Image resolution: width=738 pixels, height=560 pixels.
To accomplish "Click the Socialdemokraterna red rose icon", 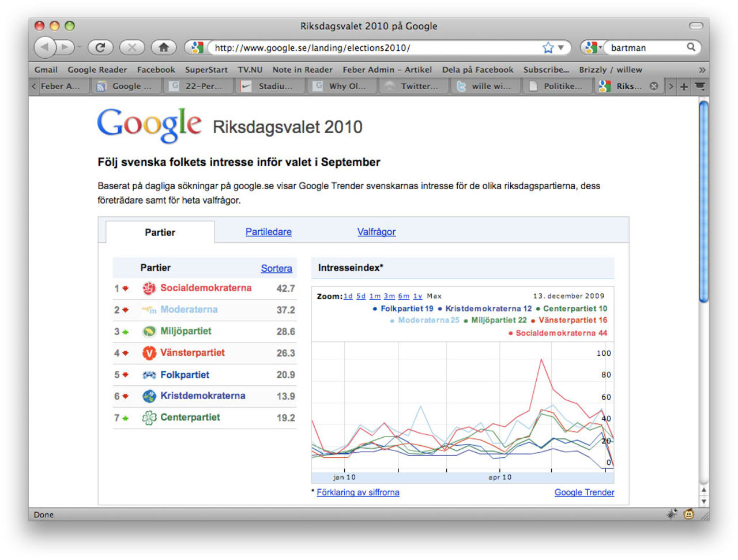I will (149, 288).
